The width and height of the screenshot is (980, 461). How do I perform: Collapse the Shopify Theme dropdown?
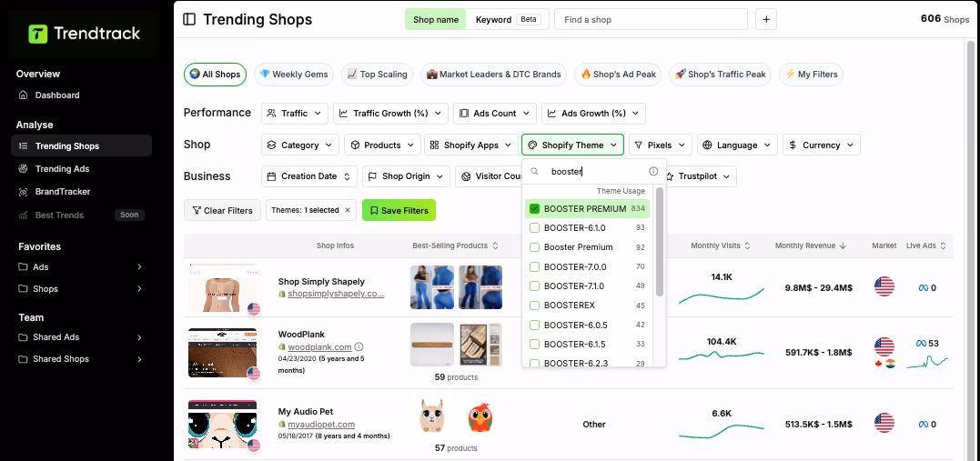pos(572,145)
